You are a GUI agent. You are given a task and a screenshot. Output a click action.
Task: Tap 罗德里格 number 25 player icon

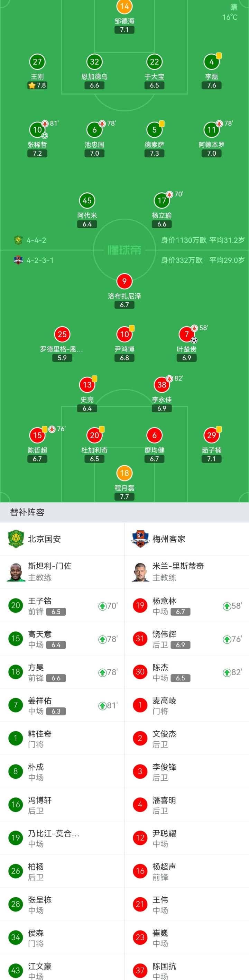[x=62, y=335]
